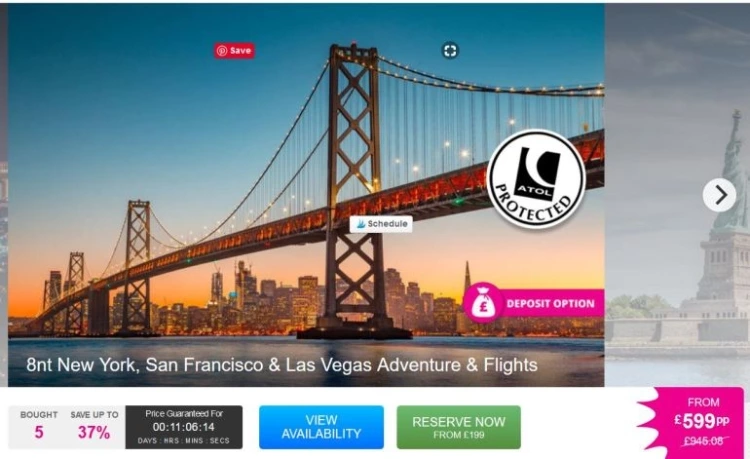Image resolution: width=750 pixels, height=459 pixels.
Task: Open the Schedule overlay button
Action: (x=381, y=224)
